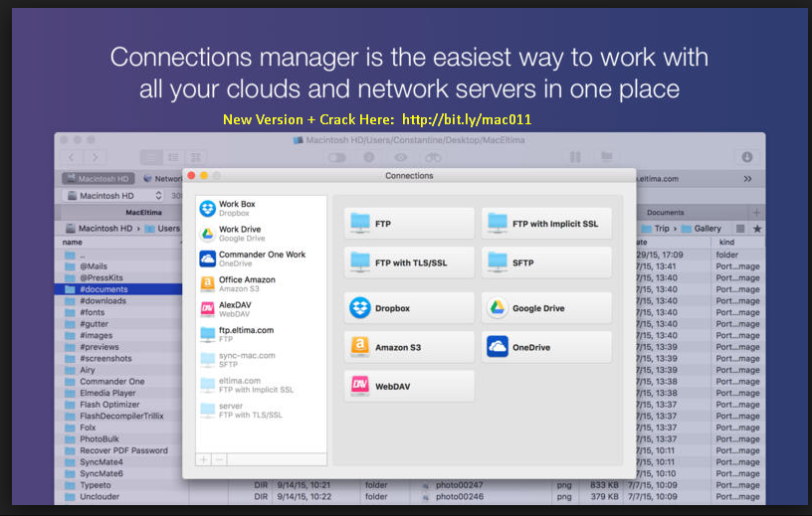Open the Dropbox connection option

(x=409, y=308)
